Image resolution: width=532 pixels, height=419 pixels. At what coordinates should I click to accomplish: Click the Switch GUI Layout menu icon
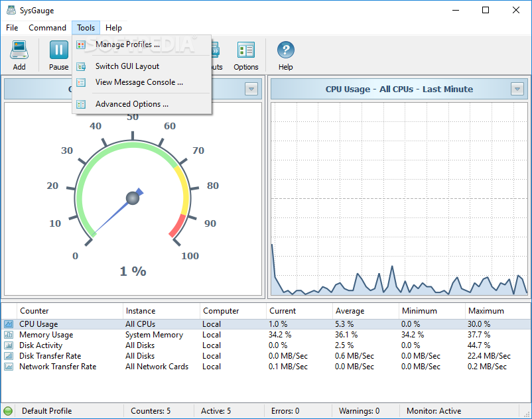click(x=81, y=66)
